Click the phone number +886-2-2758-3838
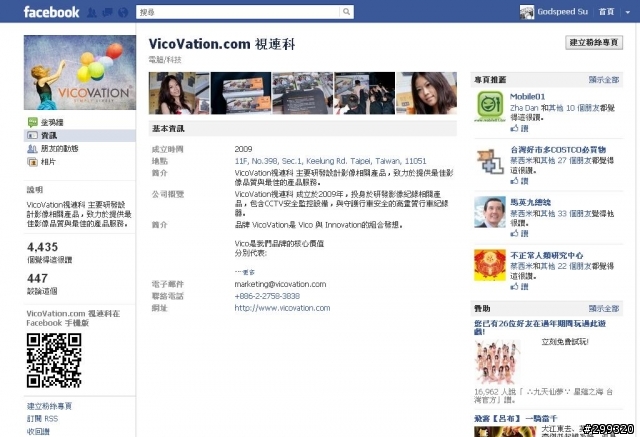Screen dimensions: 640x437 click(x=267, y=296)
